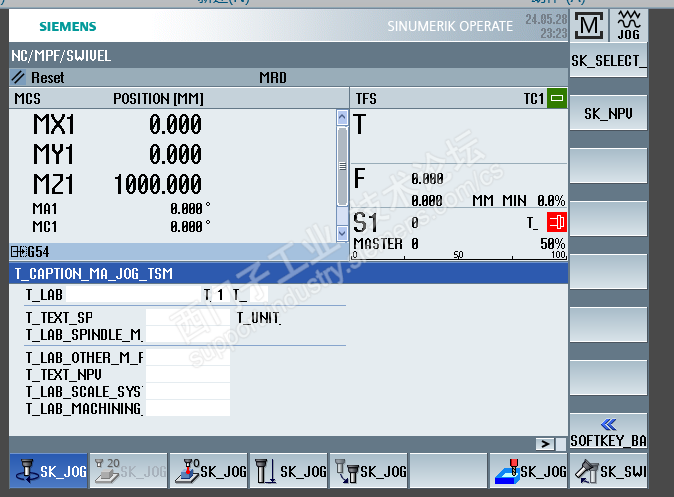Image resolution: width=674 pixels, height=497 pixels.
Task: Click the T_LAB_OTHER_M_F input field
Action: point(188,357)
